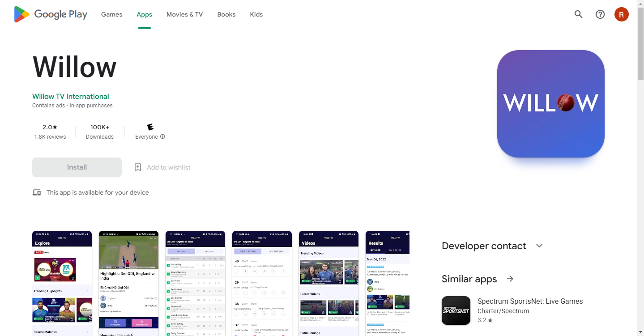Screen dimensions: 644x336
Task: Open the Results screenshot thumbnail
Action: (x=388, y=284)
